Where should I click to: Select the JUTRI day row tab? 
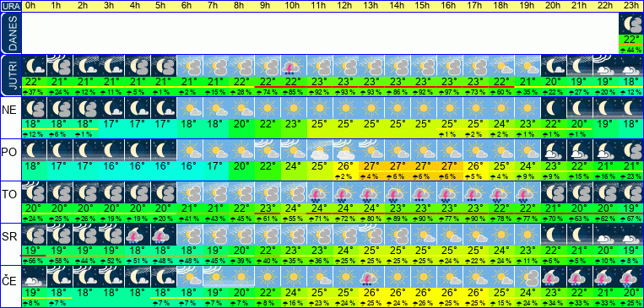pos(10,76)
